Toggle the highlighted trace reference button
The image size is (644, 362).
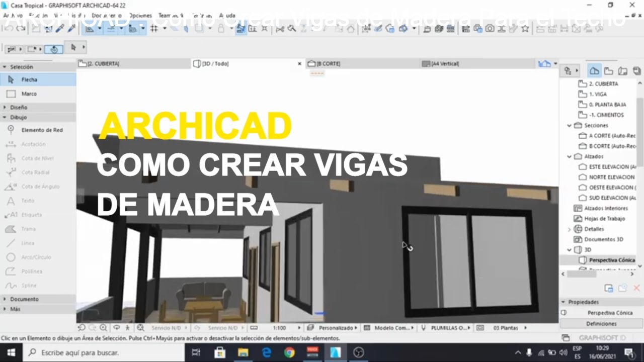coord(240,29)
